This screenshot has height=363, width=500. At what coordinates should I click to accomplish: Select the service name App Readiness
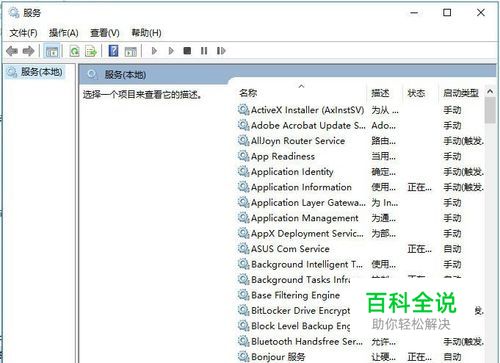point(283,156)
